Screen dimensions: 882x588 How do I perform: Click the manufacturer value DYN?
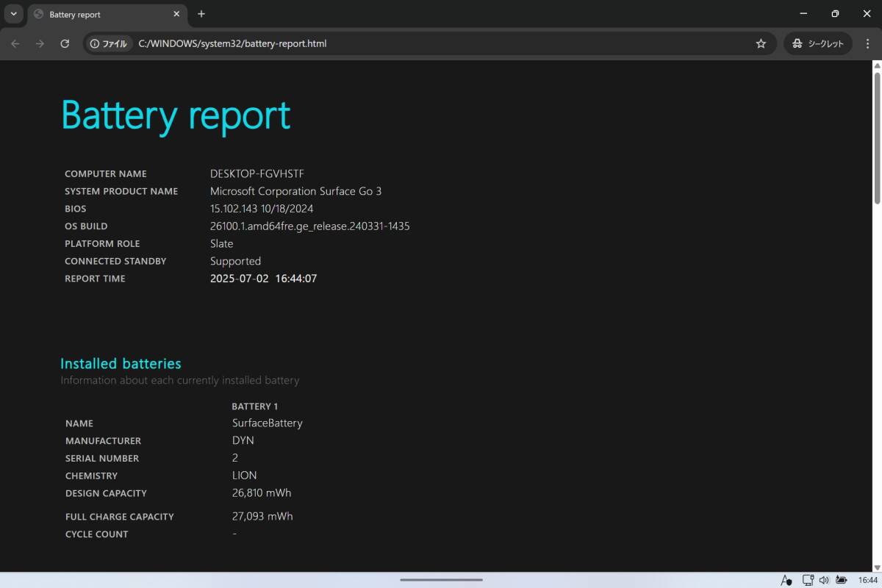243,440
